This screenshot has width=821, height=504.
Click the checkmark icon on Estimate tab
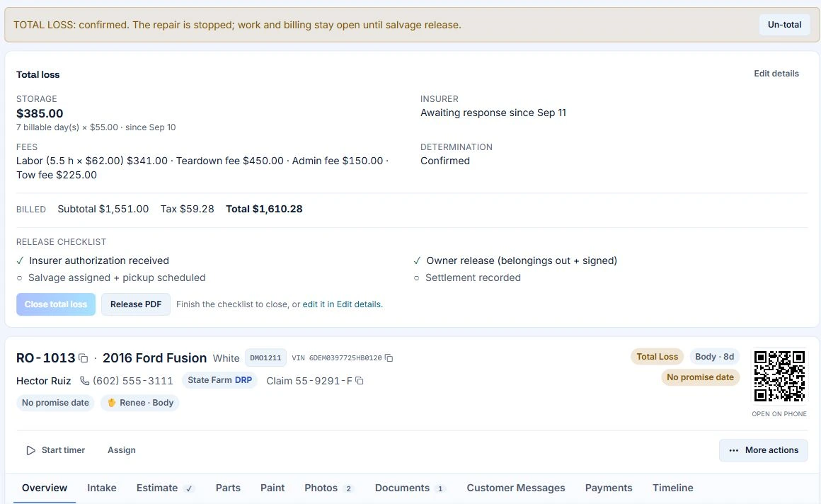click(189, 488)
